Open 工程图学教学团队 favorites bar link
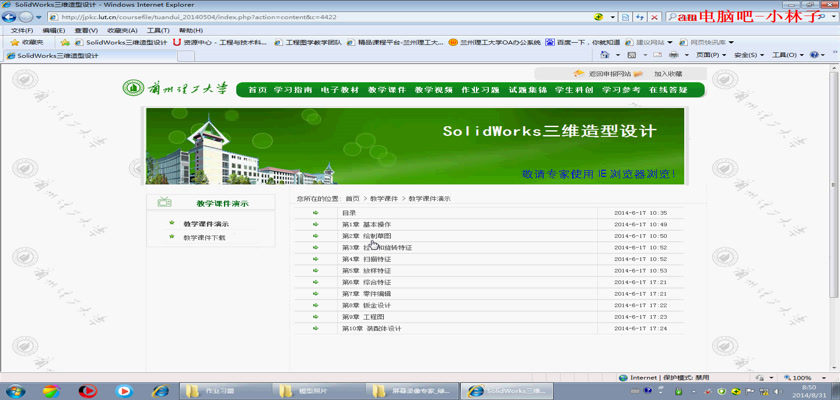This screenshot has width=840, height=400. click(308, 42)
